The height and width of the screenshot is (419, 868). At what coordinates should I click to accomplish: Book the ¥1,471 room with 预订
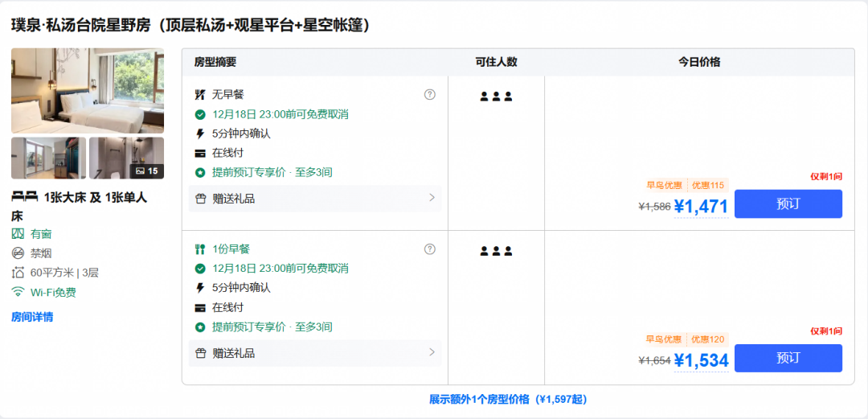[x=788, y=204]
